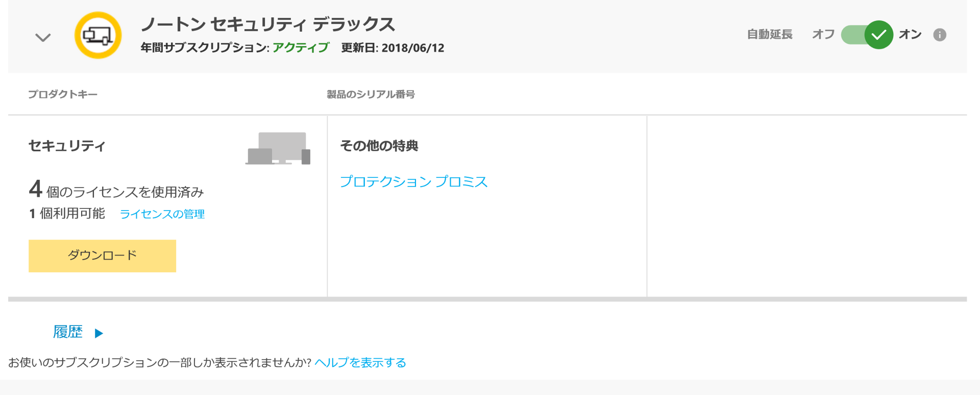Open the ヘルプを表示する help link
This screenshot has height=395, width=980.
(360, 362)
